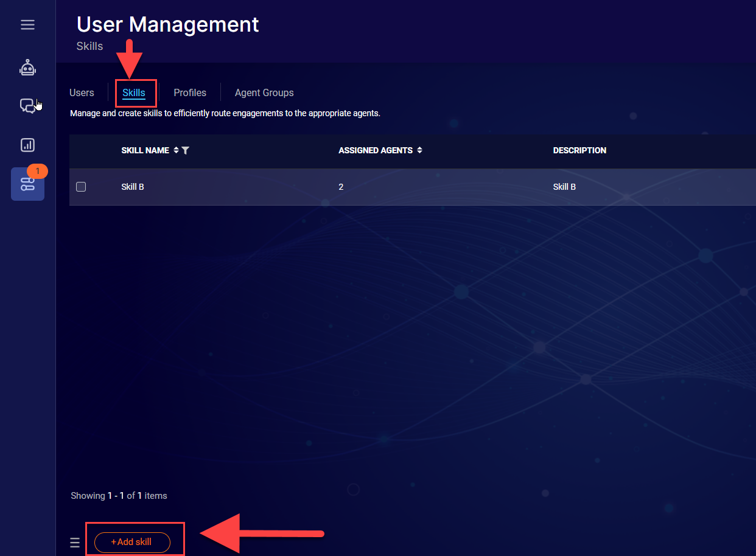Check the Skill B row checkbox
Viewport: 756px width, 556px height.
click(81, 187)
